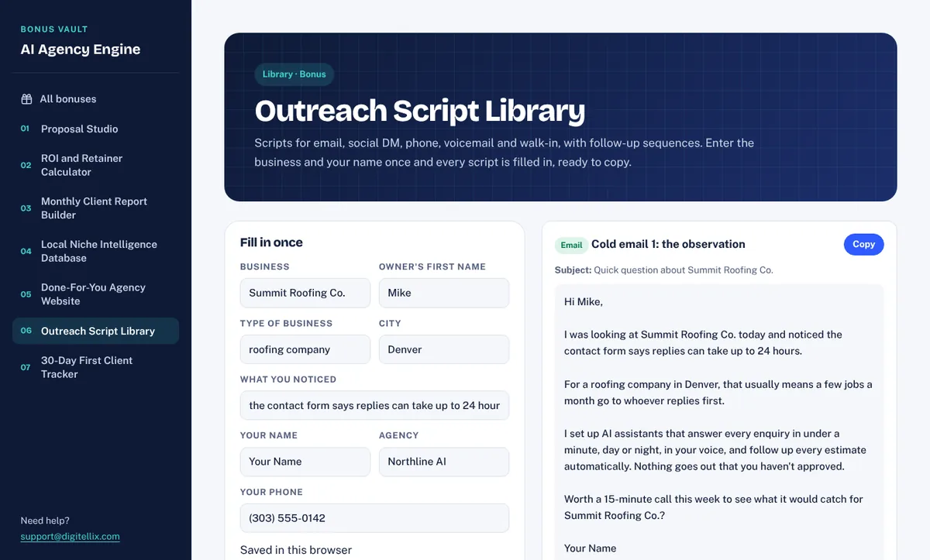Click the green Email tag
Viewport: 930px width, 560px height.
tap(571, 245)
